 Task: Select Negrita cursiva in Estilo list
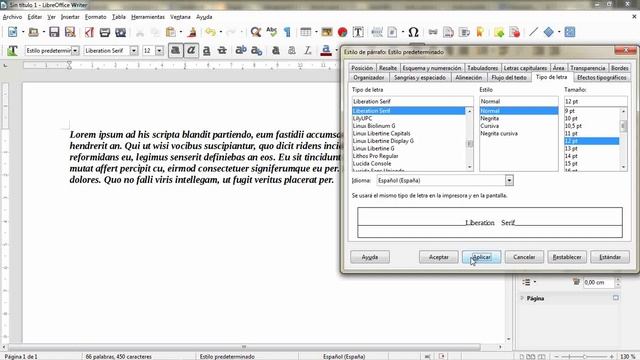click(x=499, y=133)
